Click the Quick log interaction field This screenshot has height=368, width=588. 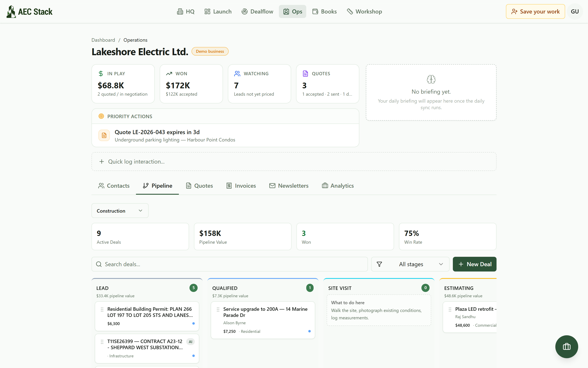click(294, 162)
